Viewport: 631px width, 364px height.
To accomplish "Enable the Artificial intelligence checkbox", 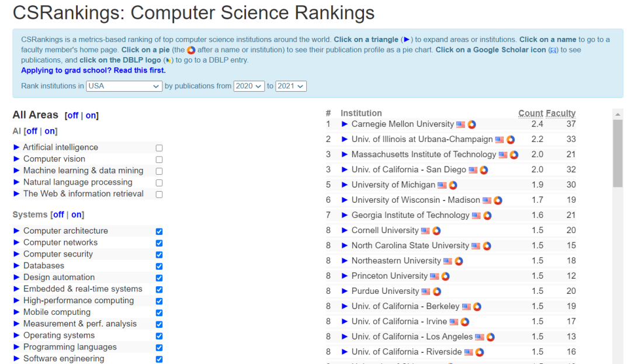I will coord(159,148).
